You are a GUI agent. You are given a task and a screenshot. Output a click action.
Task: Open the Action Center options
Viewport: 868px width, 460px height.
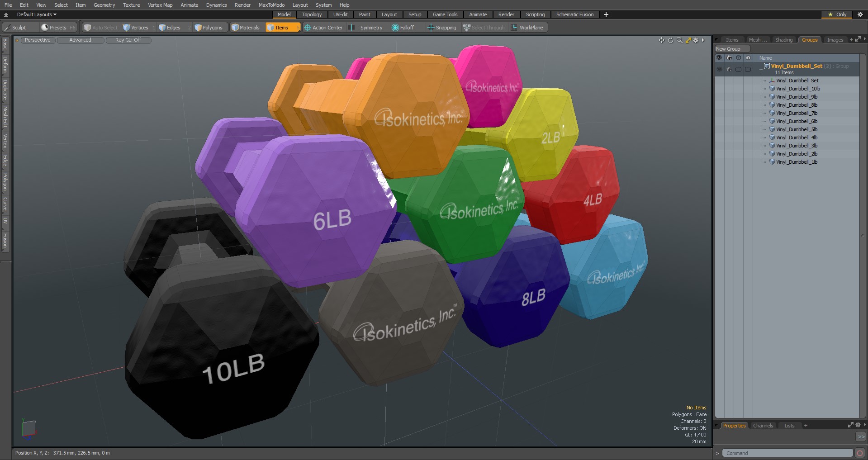pos(323,28)
